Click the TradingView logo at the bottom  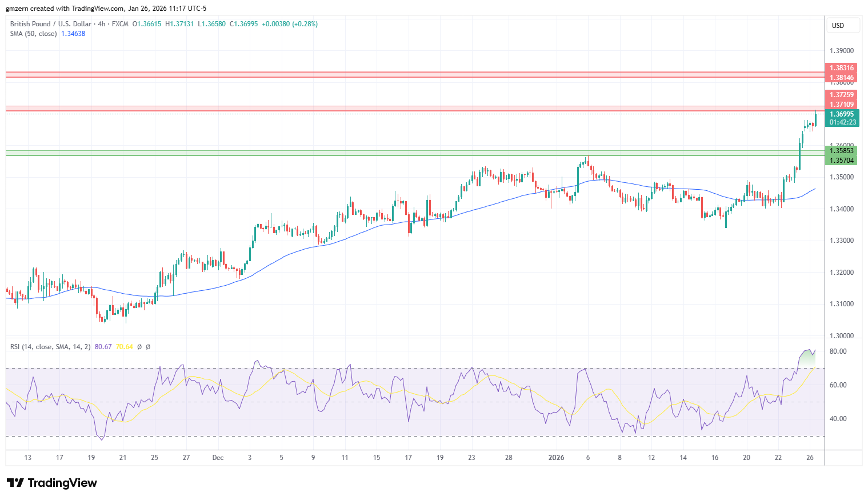click(52, 483)
